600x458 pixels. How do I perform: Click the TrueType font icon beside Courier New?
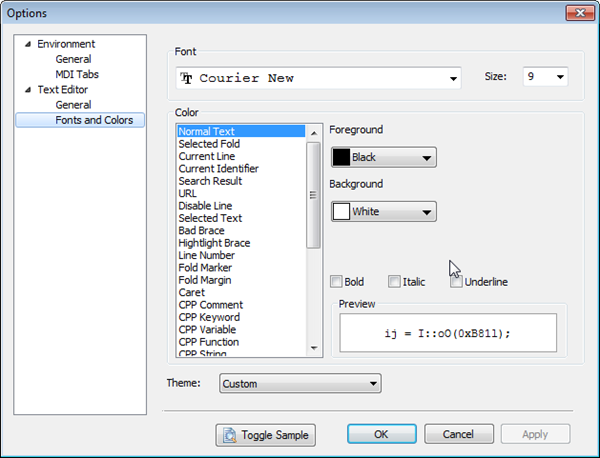(185, 78)
